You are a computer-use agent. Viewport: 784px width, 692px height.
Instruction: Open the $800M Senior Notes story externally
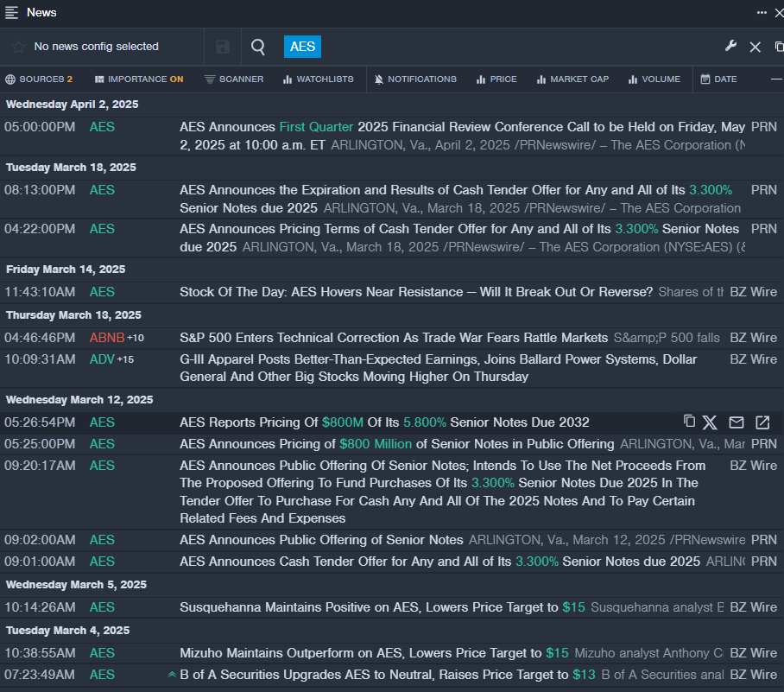coord(762,422)
